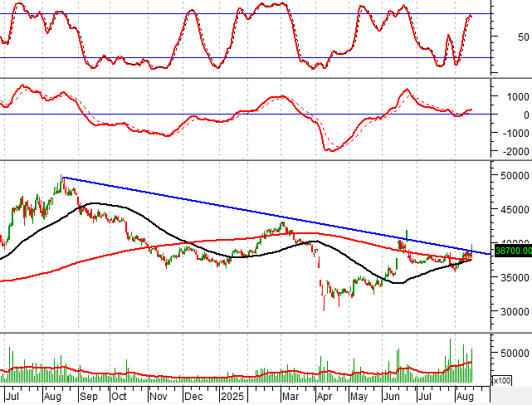The image size is (532, 405).
Task: Click the Sep label on time axis
Action: click(88, 396)
